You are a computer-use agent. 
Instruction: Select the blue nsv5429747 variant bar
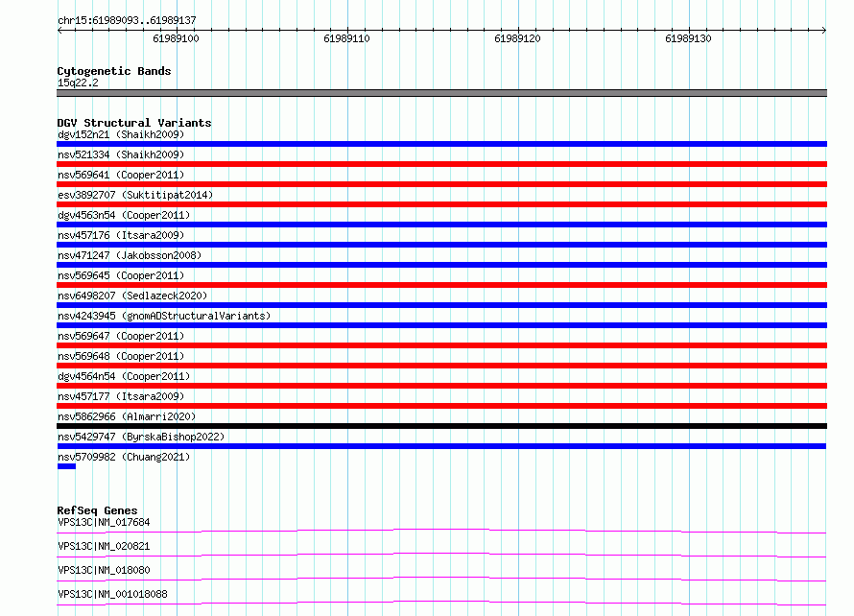click(x=441, y=446)
